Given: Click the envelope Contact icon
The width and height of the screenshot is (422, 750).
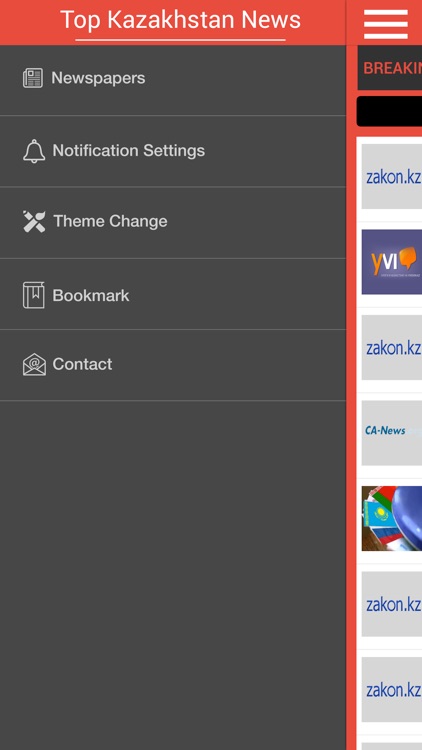Looking at the screenshot, I should coord(34,364).
